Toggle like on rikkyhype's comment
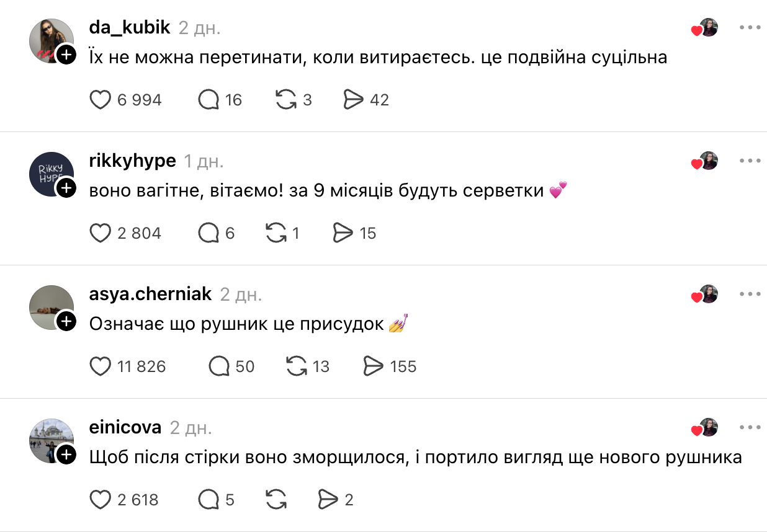Viewport: 767px width, 532px height. (101, 233)
